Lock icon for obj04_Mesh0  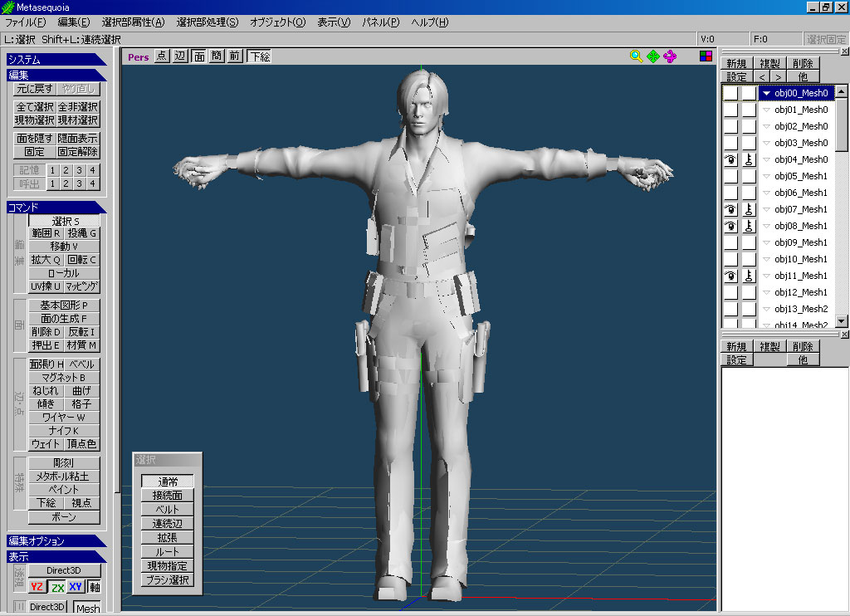pos(749,159)
